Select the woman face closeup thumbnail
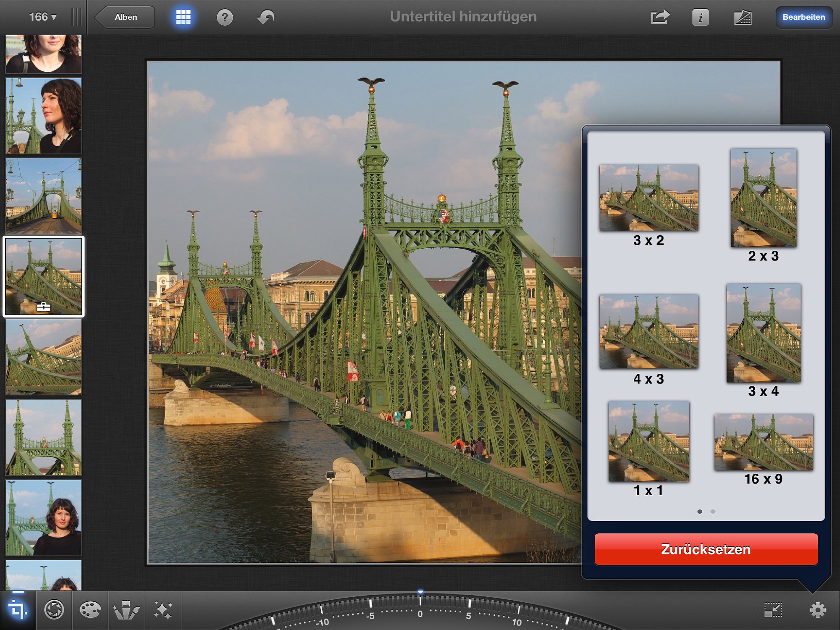This screenshot has height=630, width=840. (44, 54)
